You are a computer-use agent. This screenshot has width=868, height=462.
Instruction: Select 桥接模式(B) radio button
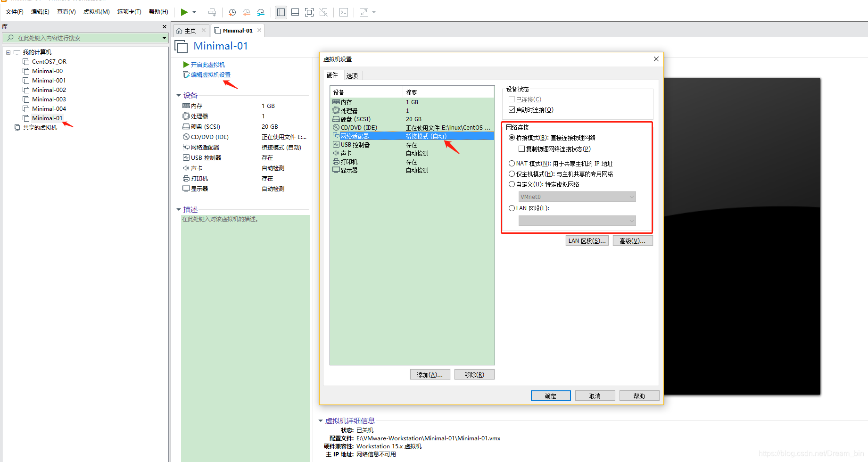(x=512, y=138)
